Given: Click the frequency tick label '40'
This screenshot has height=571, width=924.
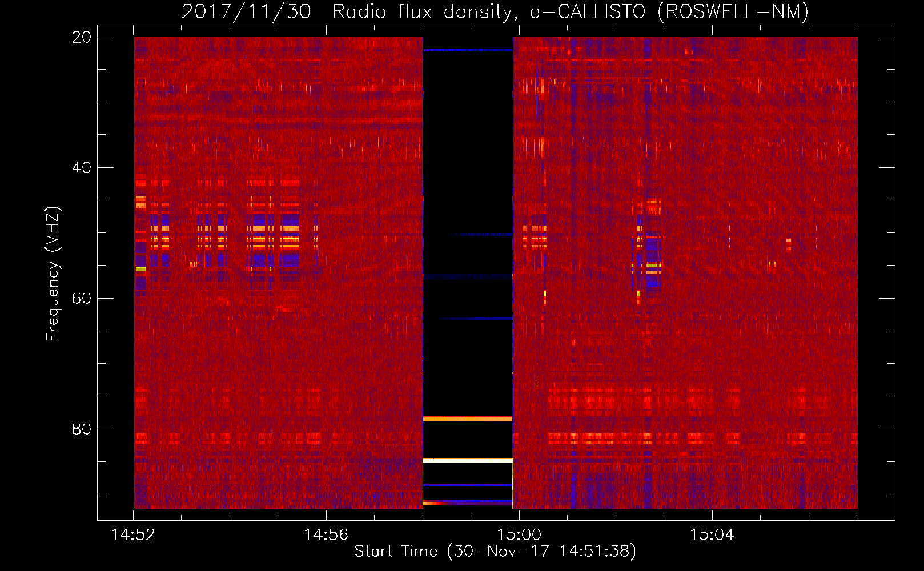Looking at the screenshot, I should 82,168.
